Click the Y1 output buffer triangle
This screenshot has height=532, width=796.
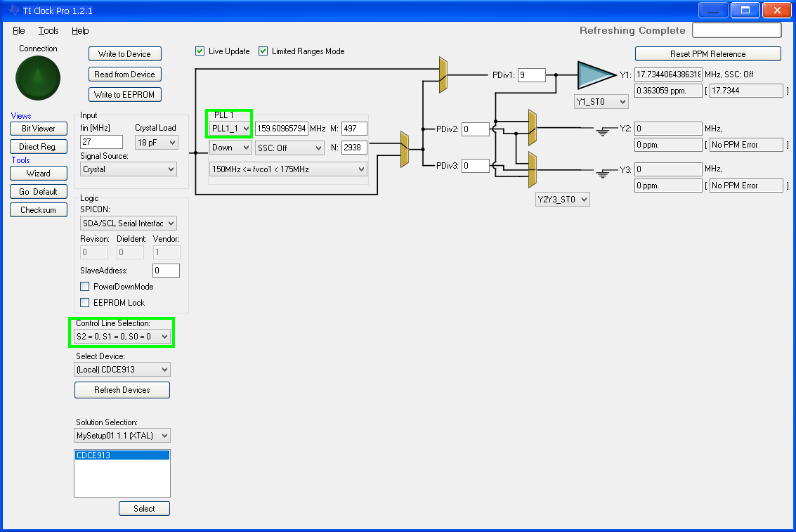pos(597,74)
